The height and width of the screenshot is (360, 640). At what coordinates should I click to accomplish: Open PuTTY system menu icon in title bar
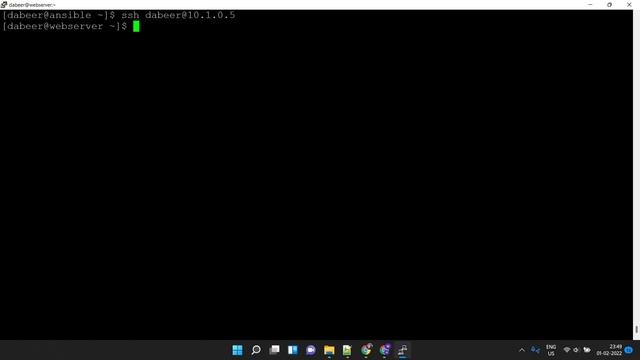tap(4, 4)
